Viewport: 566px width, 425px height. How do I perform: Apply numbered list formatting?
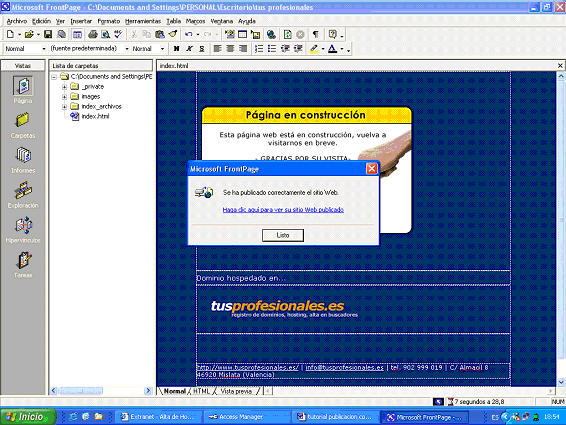pos(259,48)
